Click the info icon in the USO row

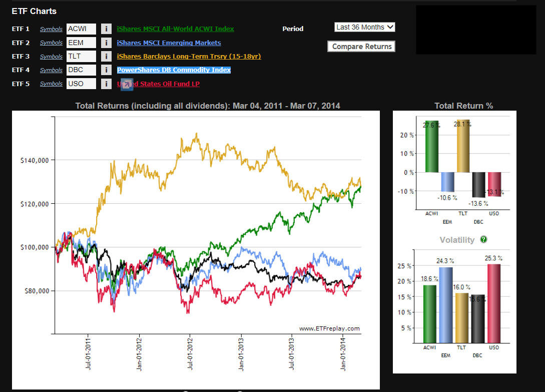pos(106,84)
